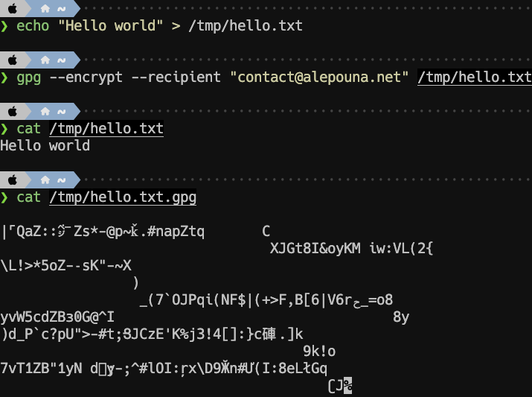532x397 pixels.
Task: Click the prompt chevron before the echo command
Action: pos(4,26)
